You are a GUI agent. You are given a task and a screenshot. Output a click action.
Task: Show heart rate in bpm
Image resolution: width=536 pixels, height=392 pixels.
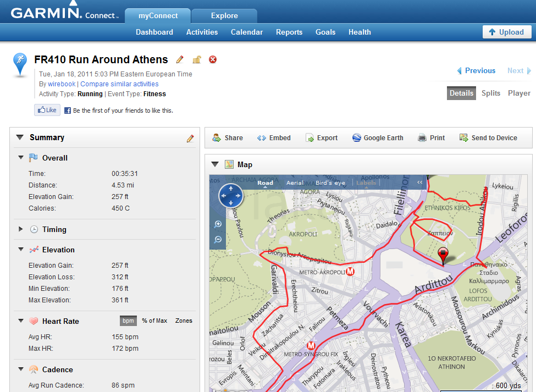tap(128, 321)
